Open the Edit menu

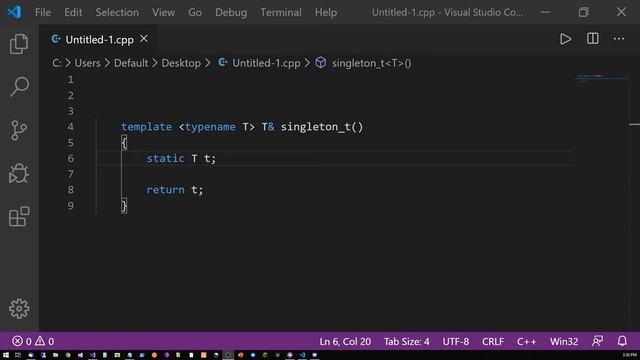tap(73, 12)
